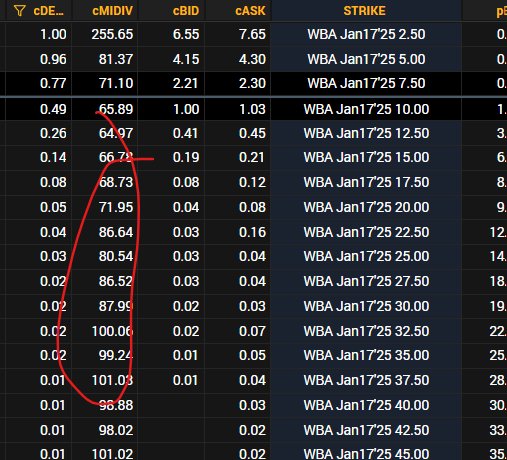
Task: Click call ask price 0.21
Action: click(252, 157)
